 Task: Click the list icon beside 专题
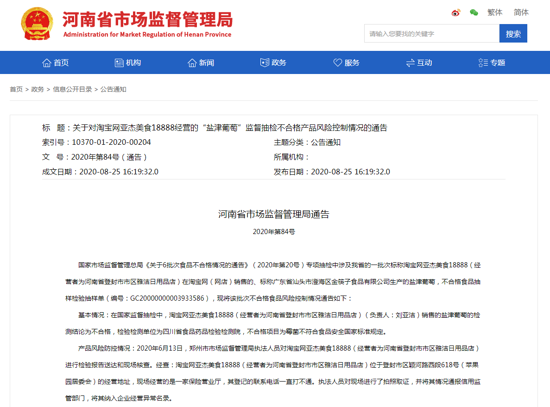(x=483, y=62)
